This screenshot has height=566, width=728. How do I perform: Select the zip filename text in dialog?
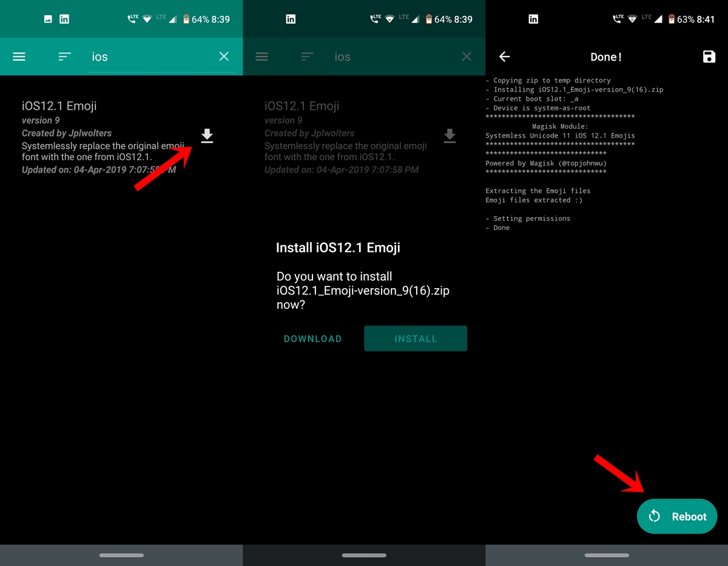[x=363, y=291]
